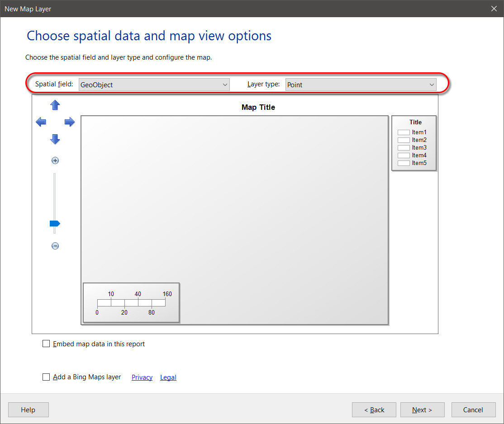Zoom in using the plus icon
Viewport: 504px width, 424px height.
click(x=55, y=160)
